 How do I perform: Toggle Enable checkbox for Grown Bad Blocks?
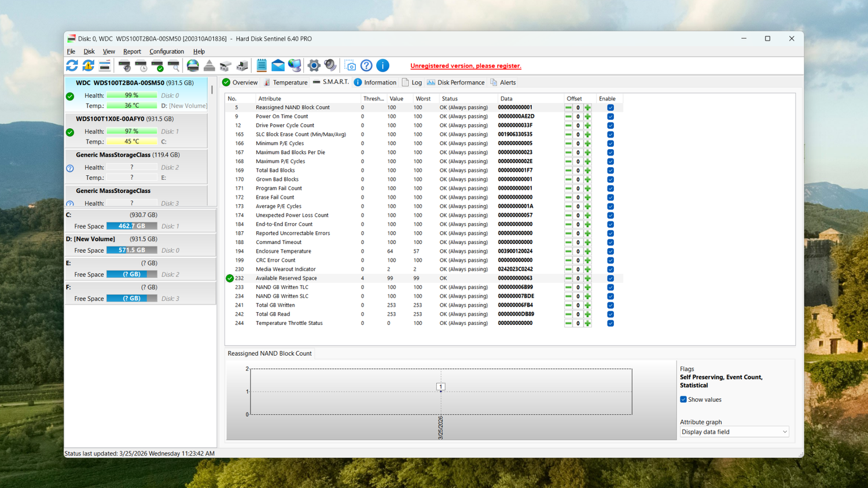(610, 179)
